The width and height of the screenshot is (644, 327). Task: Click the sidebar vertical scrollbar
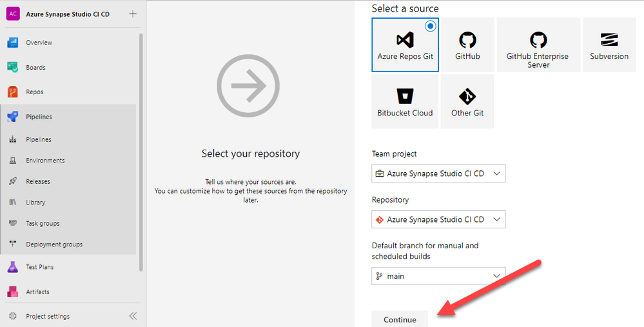141,152
